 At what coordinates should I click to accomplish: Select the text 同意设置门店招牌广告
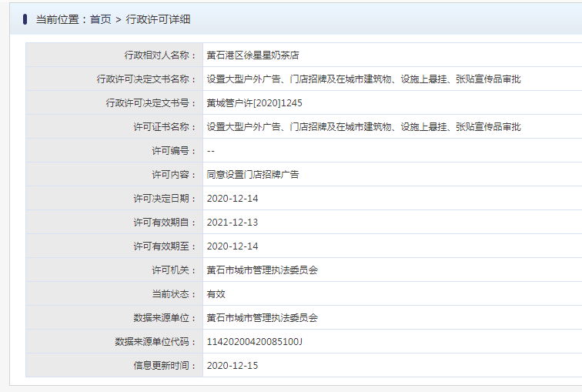pos(253,175)
